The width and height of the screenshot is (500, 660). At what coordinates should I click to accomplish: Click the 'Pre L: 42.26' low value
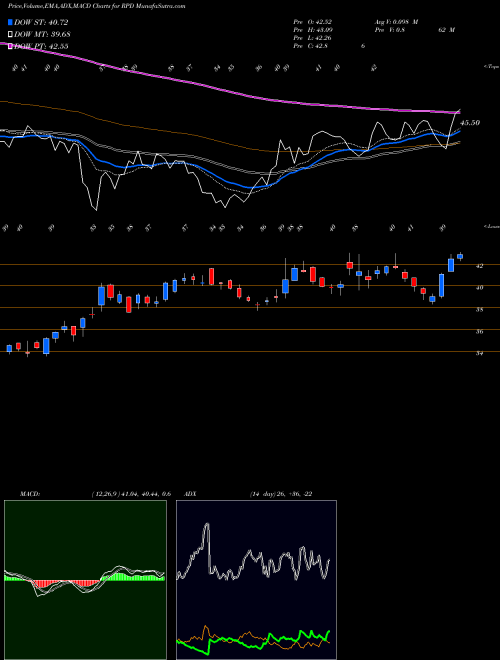coord(313,38)
